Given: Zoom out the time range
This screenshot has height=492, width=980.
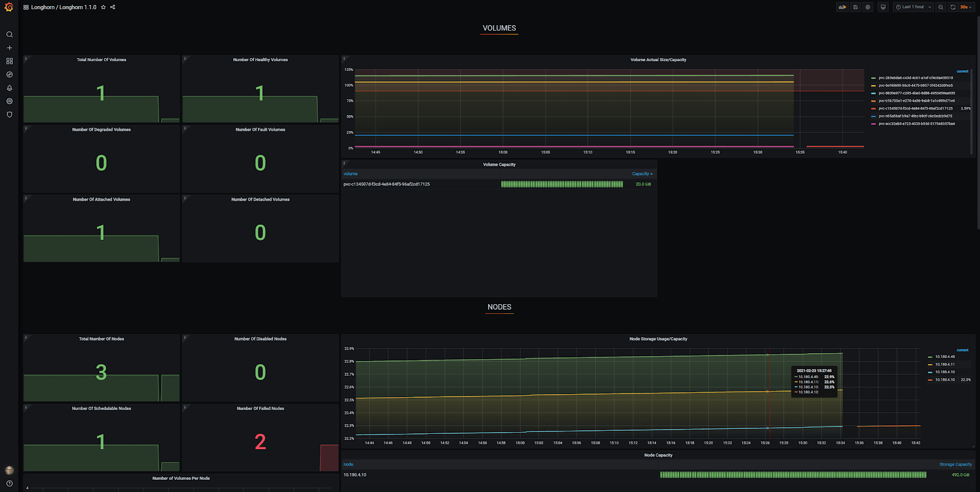Looking at the screenshot, I should tap(941, 7).
